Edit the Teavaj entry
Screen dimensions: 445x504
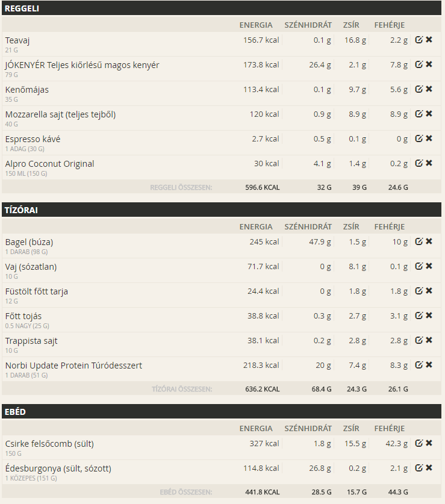pyautogui.click(x=419, y=40)
